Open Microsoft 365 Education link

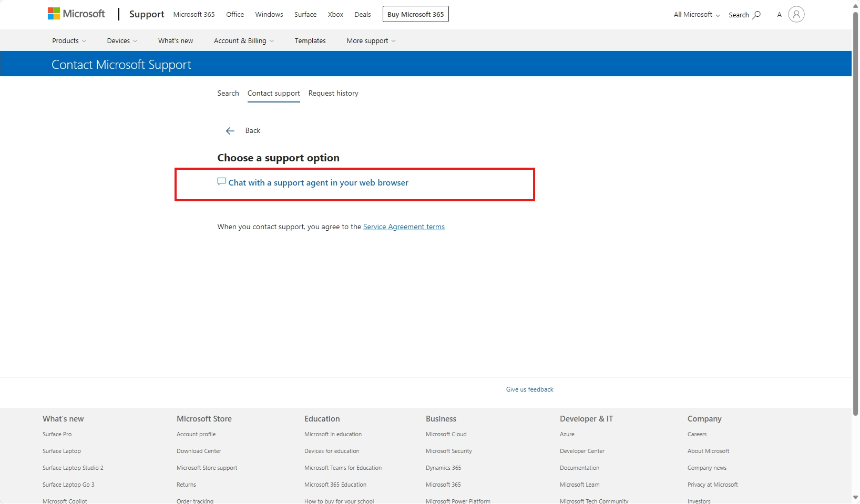335,485
